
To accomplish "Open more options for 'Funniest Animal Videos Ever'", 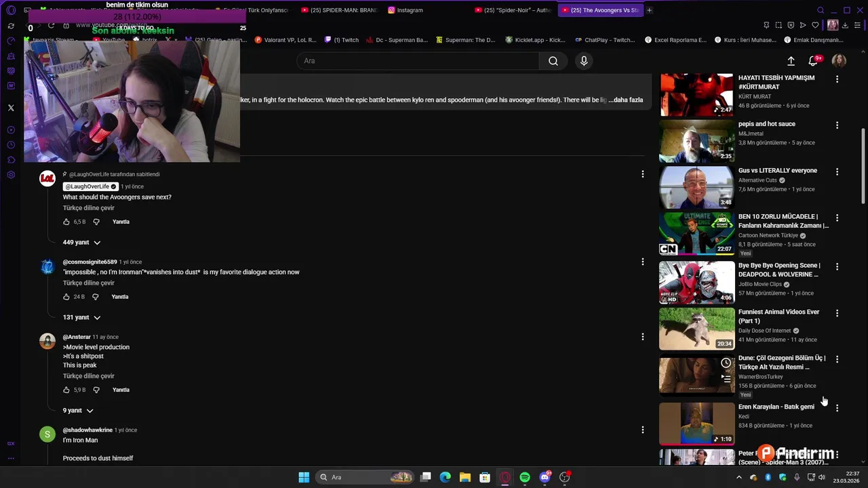I will [837, 313].
